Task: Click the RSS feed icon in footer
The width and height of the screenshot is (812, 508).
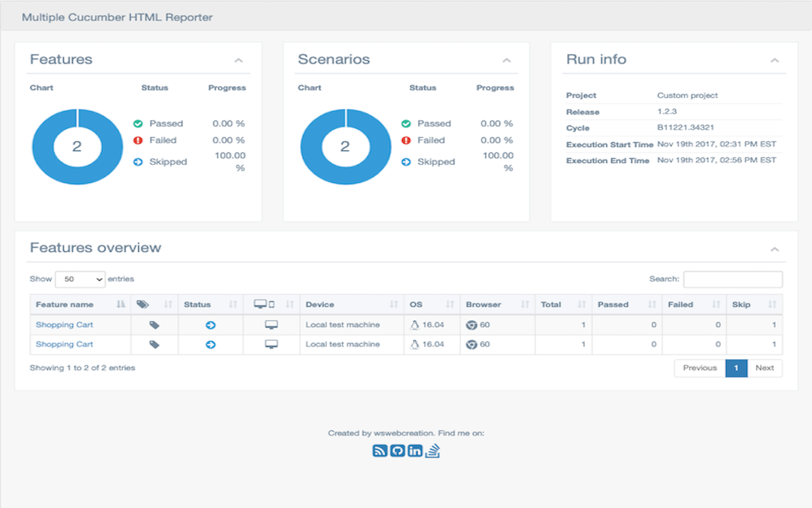Action: [x=379, y=451]
